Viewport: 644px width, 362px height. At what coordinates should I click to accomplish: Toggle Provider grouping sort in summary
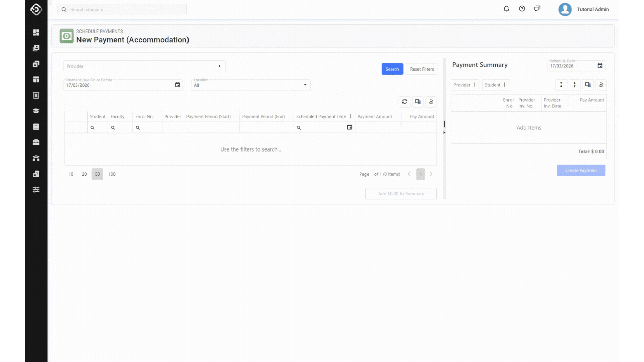tap(465, 85)
